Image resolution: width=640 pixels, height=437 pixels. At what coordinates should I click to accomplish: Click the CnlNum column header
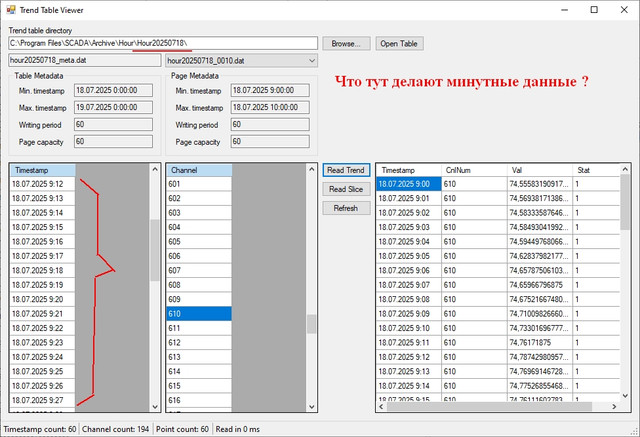[x=474, y=170]
